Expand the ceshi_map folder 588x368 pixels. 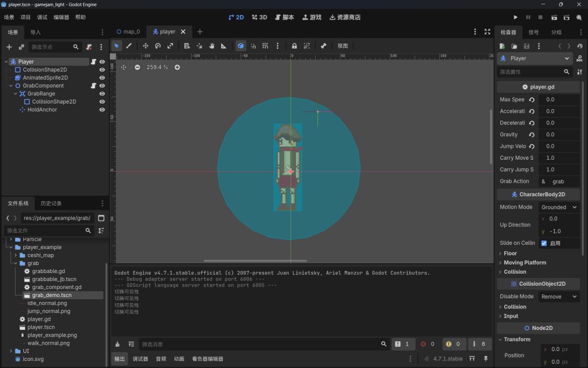15,255
